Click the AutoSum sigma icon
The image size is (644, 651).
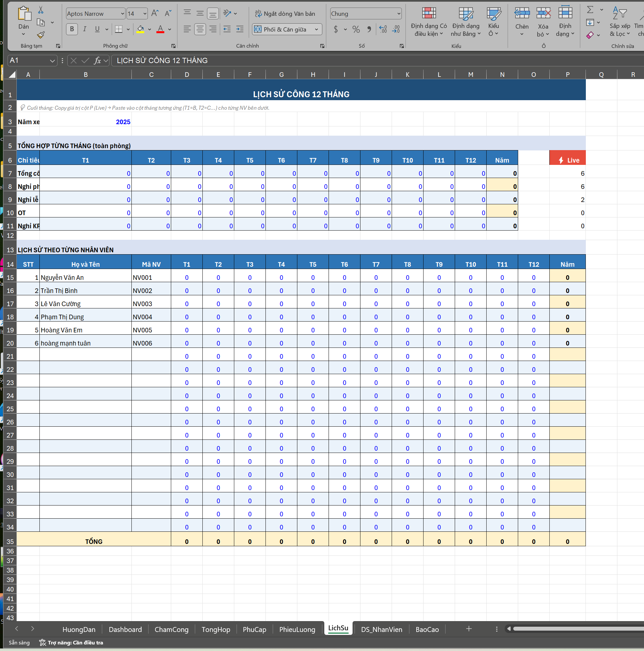(x=590, y=10)
